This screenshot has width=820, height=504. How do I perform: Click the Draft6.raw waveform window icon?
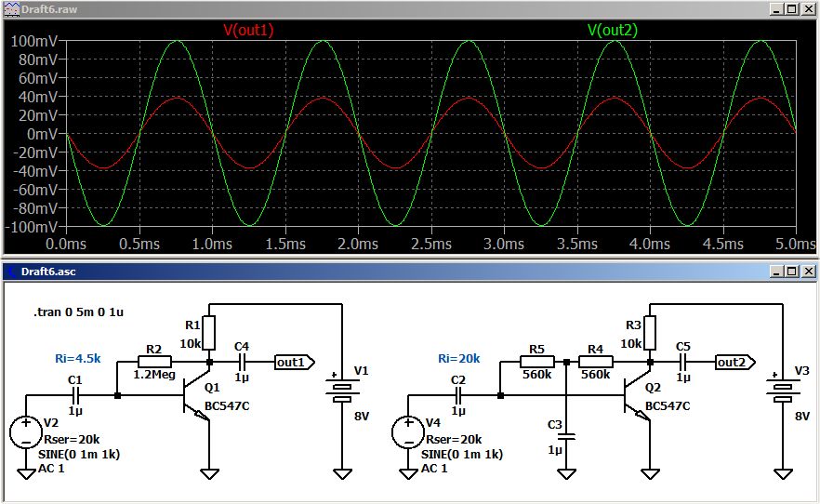point(11,9)
